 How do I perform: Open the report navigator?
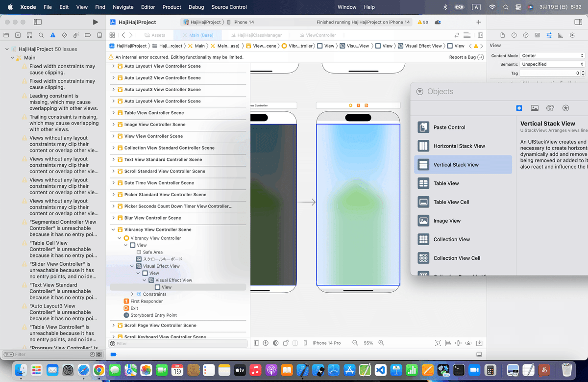pos(98,35)
